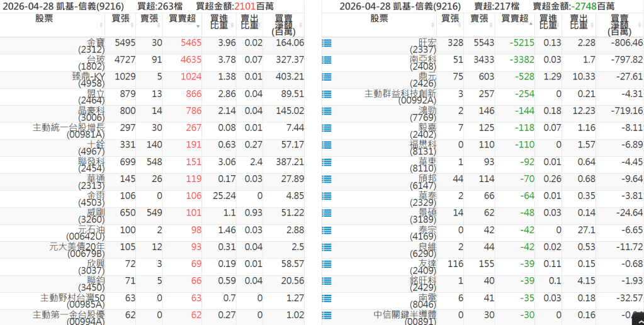Sort the 賣超 table by 買賣超 column

pyautogui.click(x=512, y=19)
